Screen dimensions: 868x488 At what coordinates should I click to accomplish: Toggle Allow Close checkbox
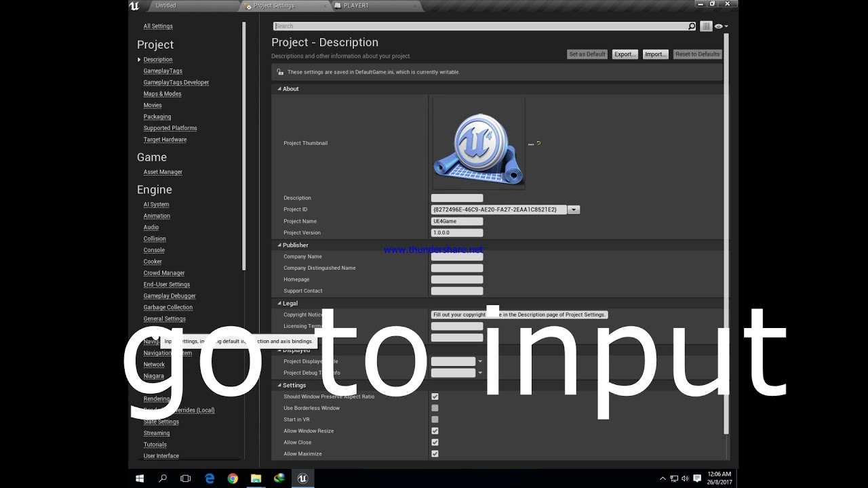click(x=435, y=443)
